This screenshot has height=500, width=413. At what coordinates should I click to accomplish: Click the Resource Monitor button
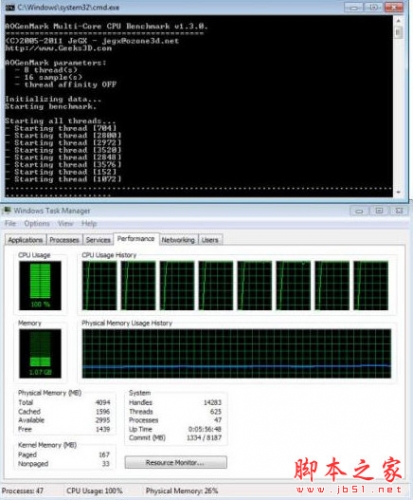[176, 463]
